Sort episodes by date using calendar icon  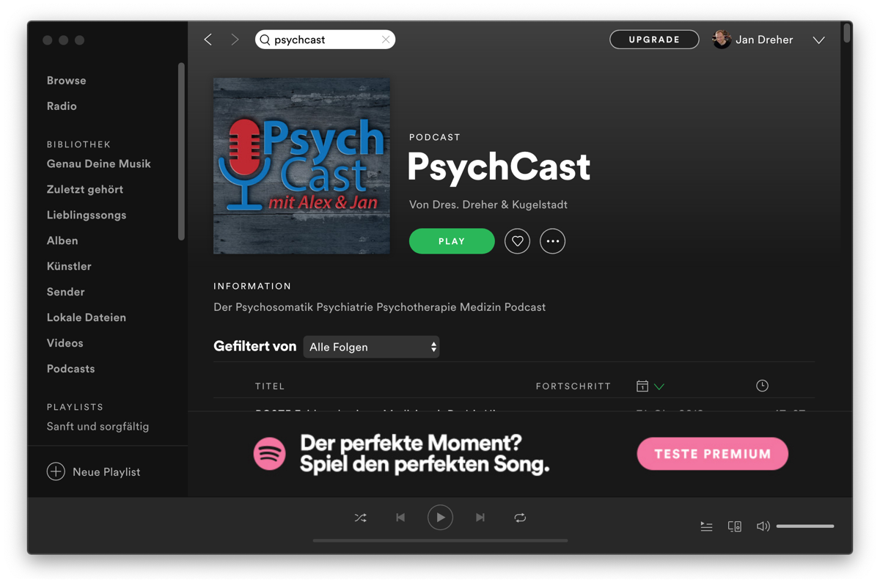click(x=642, y=385)
